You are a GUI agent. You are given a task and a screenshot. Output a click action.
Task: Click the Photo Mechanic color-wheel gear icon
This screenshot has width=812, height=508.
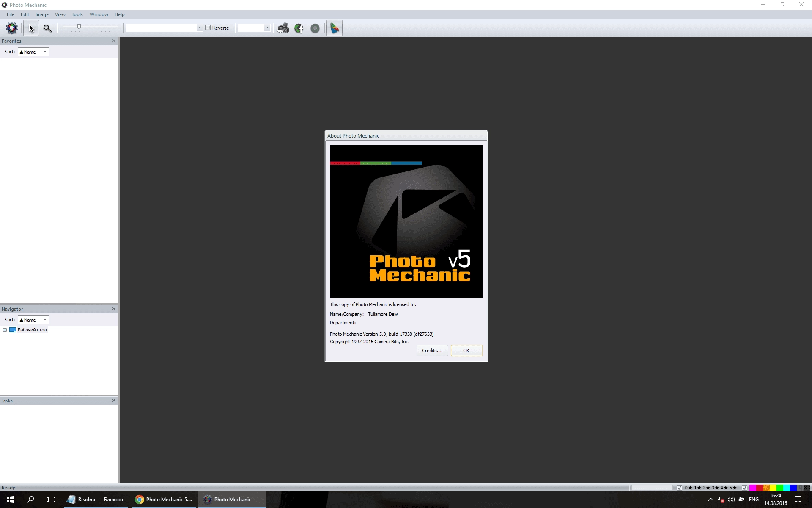click(x=12, y=28)
